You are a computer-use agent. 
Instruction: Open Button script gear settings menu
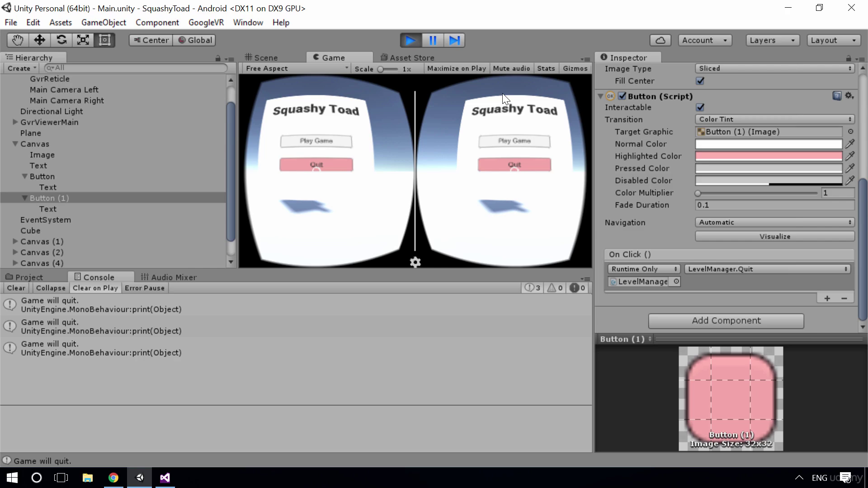[849, 96]
